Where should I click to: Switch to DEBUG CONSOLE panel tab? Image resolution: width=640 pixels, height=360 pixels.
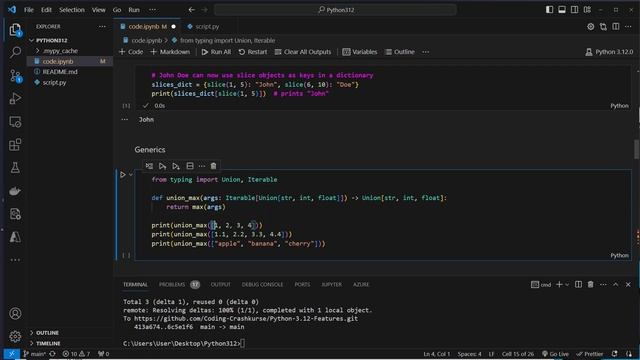pyautogui.click(x=262, y=284)
